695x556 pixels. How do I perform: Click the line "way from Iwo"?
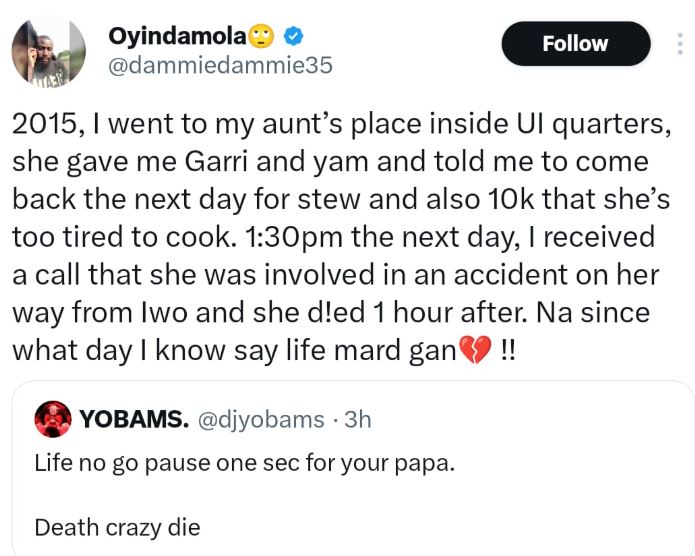[330, 313]
